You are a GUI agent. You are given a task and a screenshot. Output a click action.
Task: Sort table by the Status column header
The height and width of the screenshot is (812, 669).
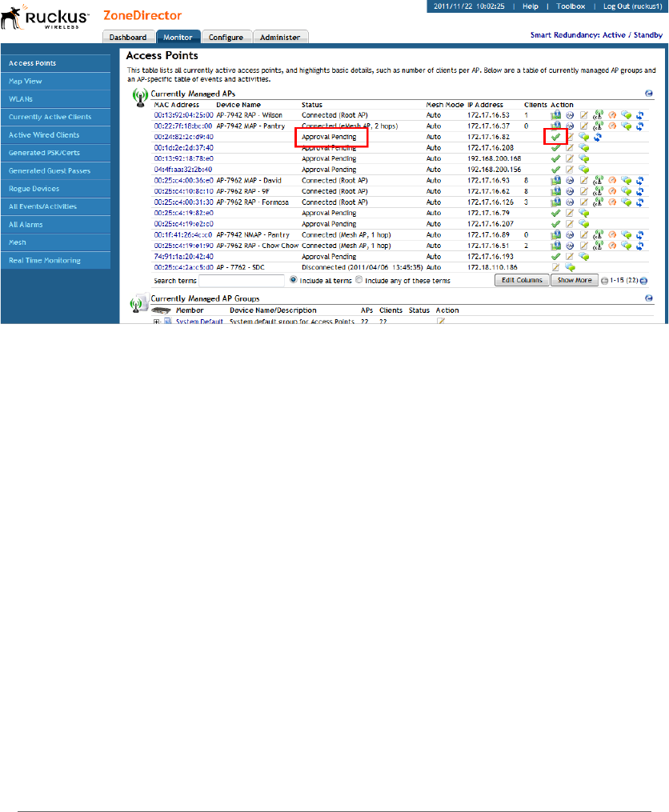click(x=312, y=105)
